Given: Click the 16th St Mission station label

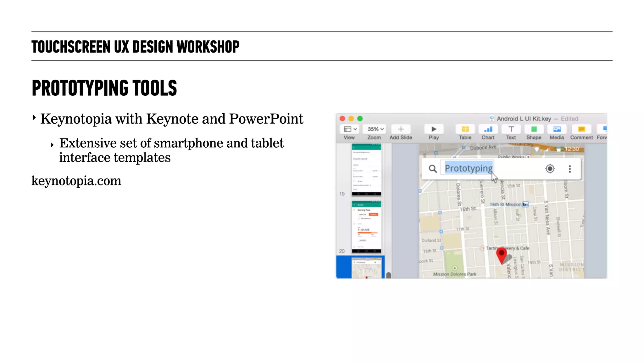Looking at the screenshot, I should pos(506,205).
